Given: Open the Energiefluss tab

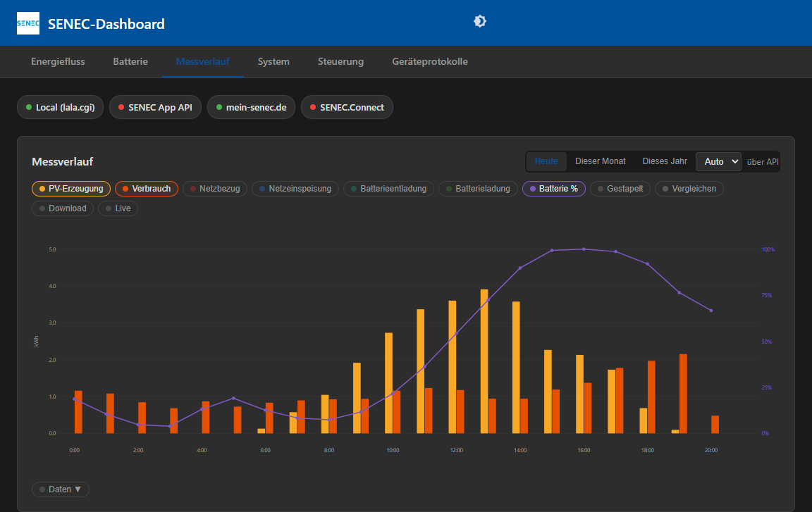Looking at the screenshot, I should (58, 61).
